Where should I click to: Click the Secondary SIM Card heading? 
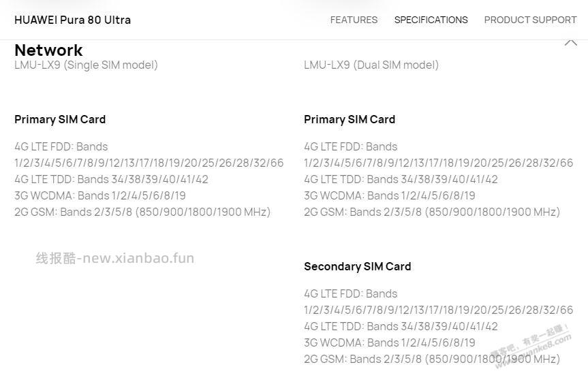tap(358, 266)
